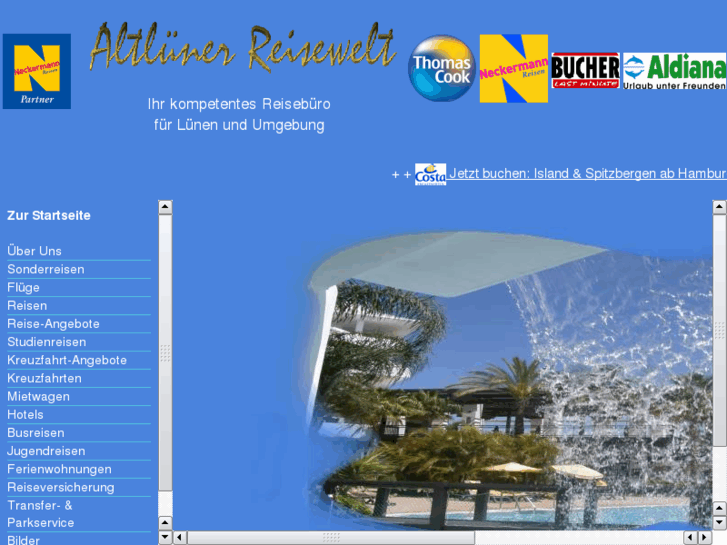Screen dimensions: 727x545
Task: Open the Bucher Last Minute logo
Action: tap(585, 71)
